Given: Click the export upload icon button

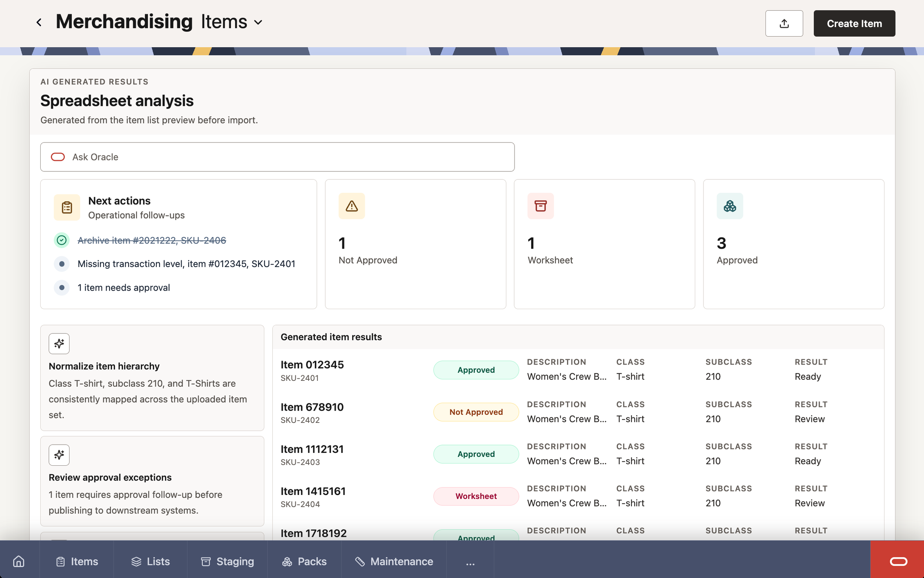Looking at the screenshot, I should click(784, 23).
